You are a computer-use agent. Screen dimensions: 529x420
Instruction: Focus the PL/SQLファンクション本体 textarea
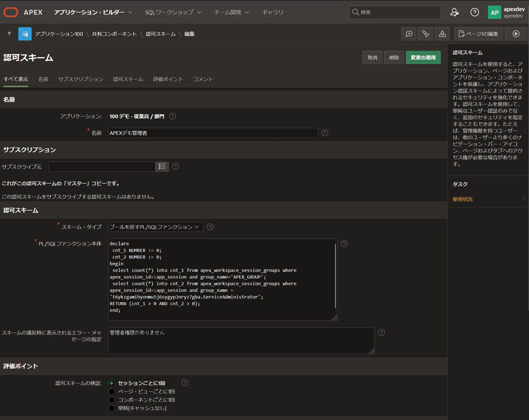223,280
